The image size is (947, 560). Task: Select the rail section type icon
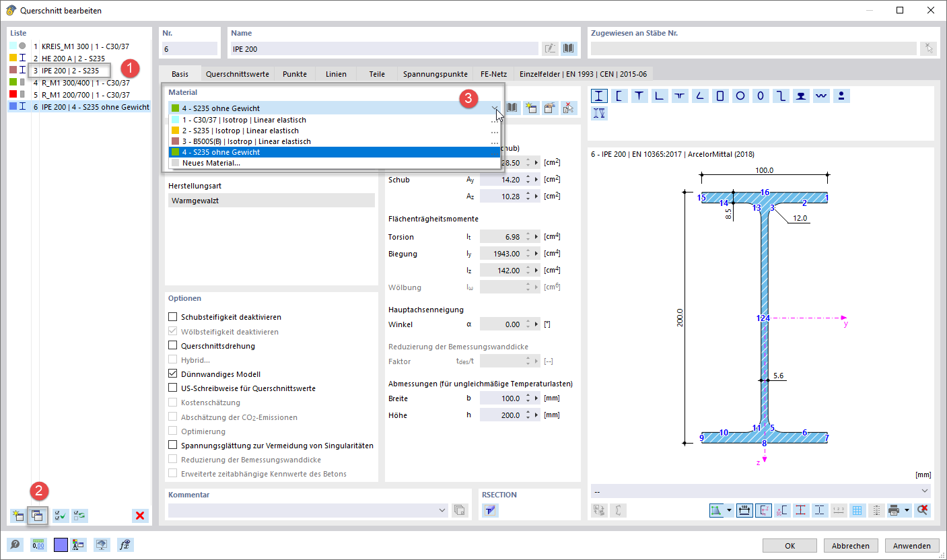coord(801,96)
